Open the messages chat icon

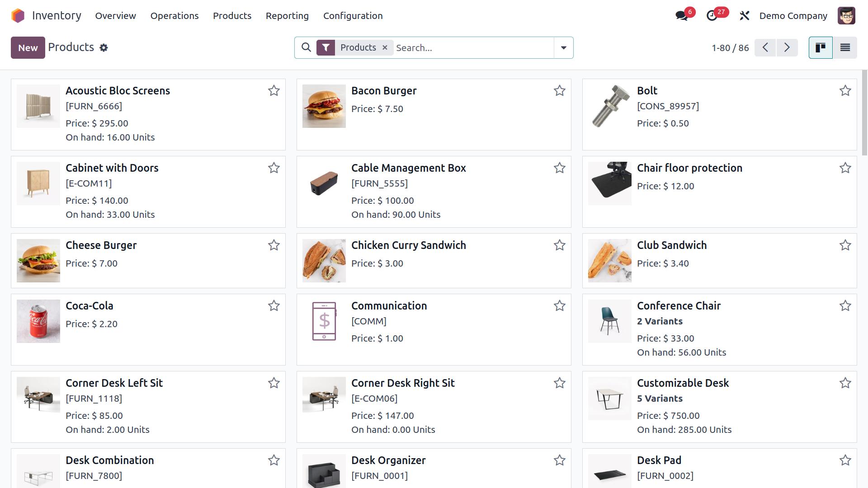[681, 16]
